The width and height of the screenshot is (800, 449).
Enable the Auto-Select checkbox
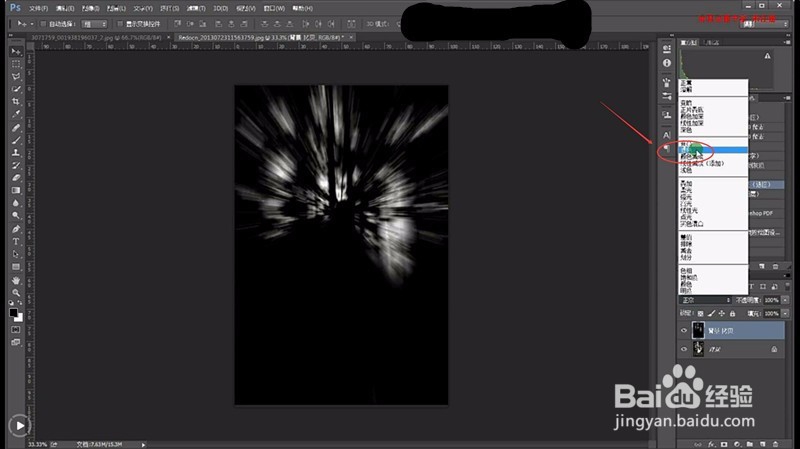[43, 24]
